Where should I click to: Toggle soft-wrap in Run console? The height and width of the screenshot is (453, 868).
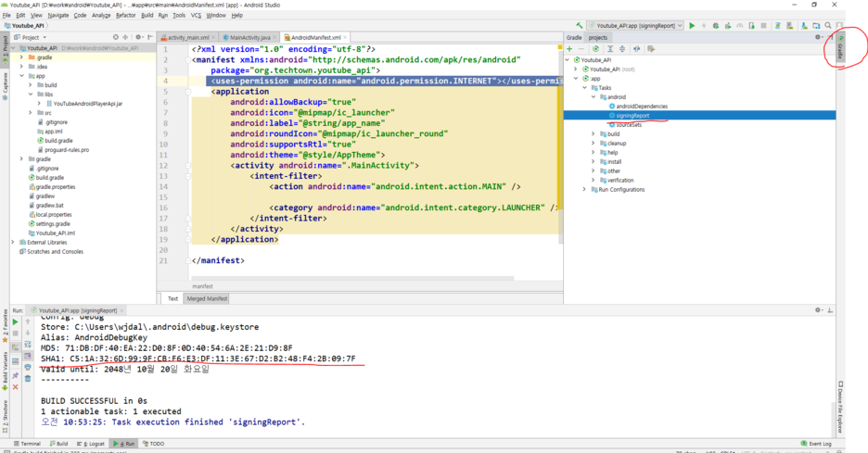point(28,344)
